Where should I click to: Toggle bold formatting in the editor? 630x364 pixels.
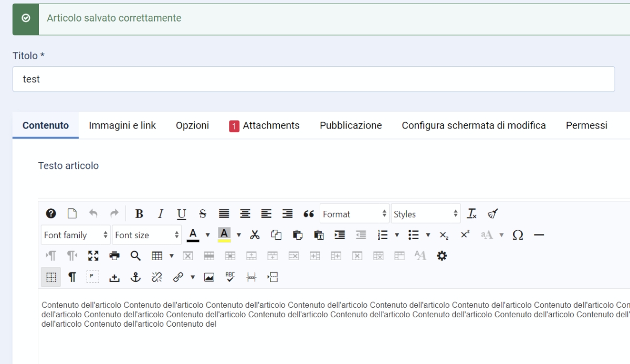point(139,214)
